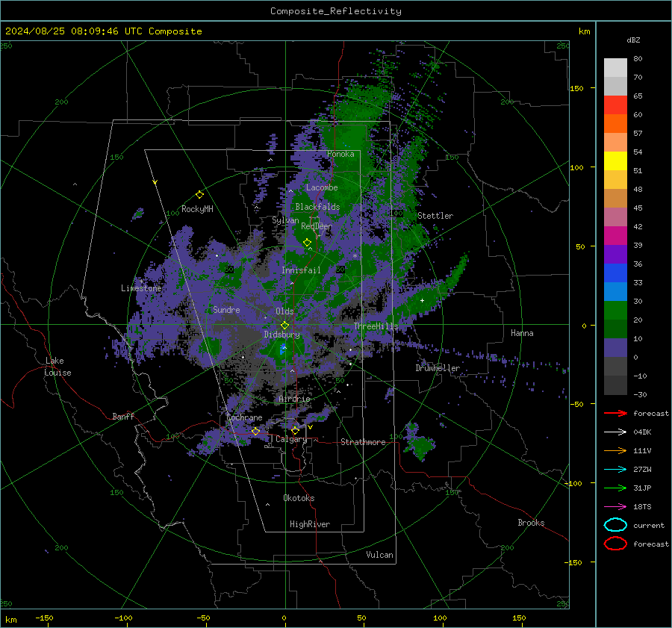This screenshot has height=628, width=672.
Task: Click the yellow diamond marker below RedDeer
Action: click(x=307, y=243)
